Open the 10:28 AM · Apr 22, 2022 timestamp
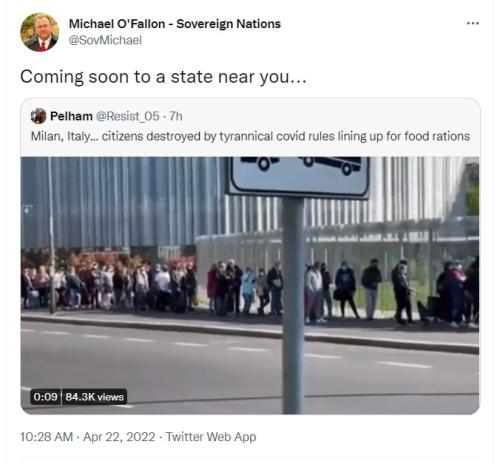Image resolution: width=500 pixels, height=464 pixels. [x=88, y=437]
